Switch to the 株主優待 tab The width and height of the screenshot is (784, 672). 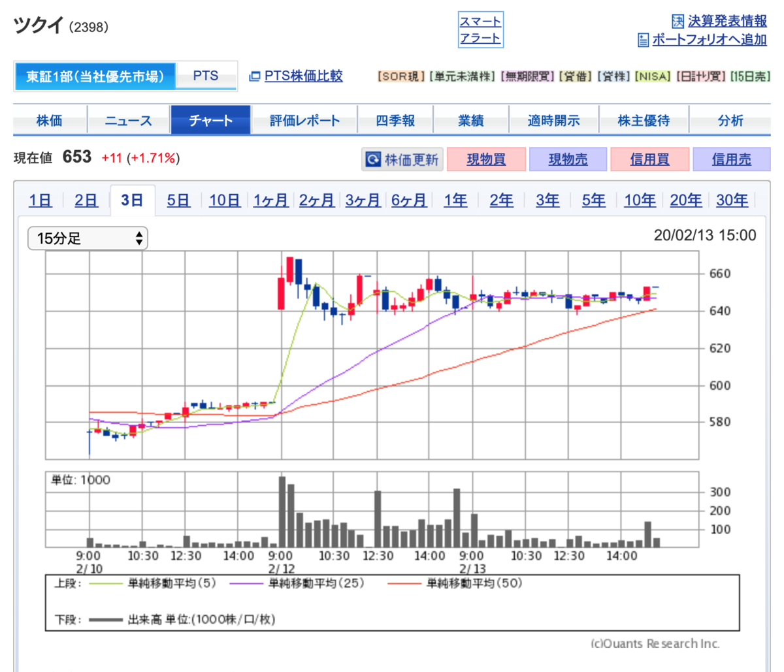(644, 121)
